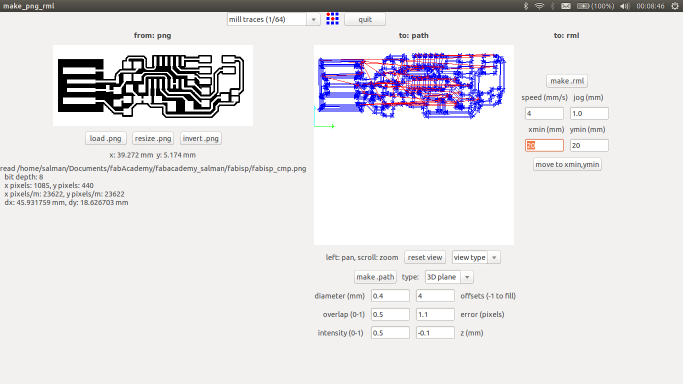Focus the error (pixels) field
This screenshot has height=384, width=683.
[x=435, y=314]
